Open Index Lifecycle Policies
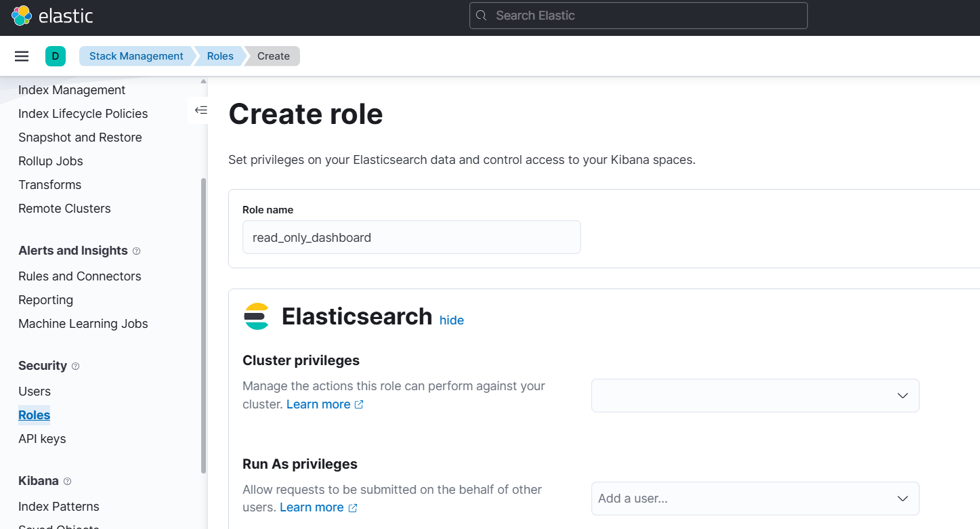 tap(83, 114)
